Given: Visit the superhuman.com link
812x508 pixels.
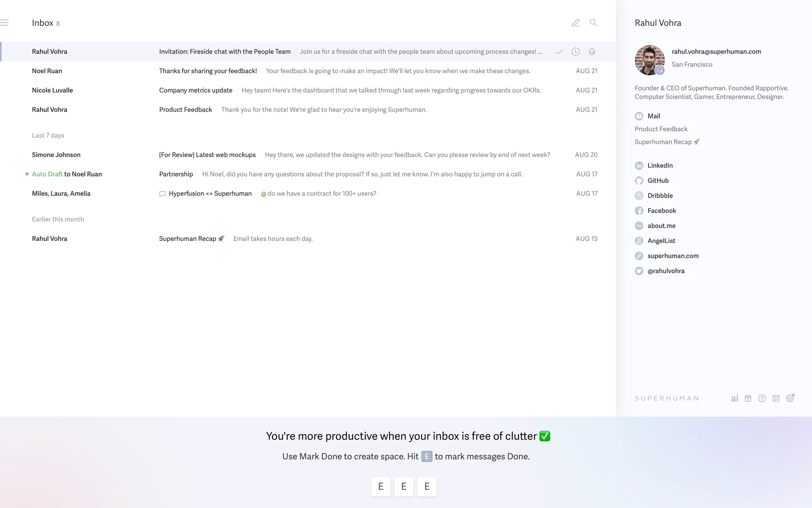Looking at the screenshot, I should (x=673, y=256).
